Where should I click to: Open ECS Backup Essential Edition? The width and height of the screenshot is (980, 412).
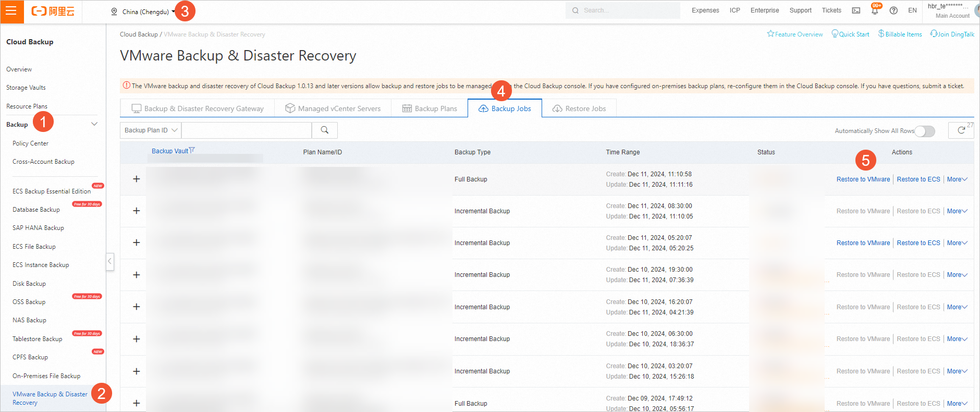52,191
